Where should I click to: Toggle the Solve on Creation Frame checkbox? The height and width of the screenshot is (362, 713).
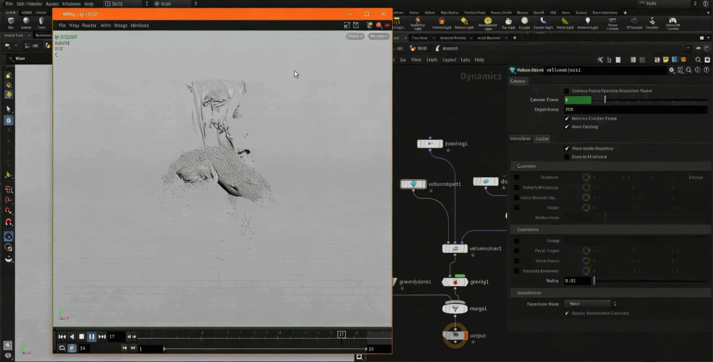[567, 118]
